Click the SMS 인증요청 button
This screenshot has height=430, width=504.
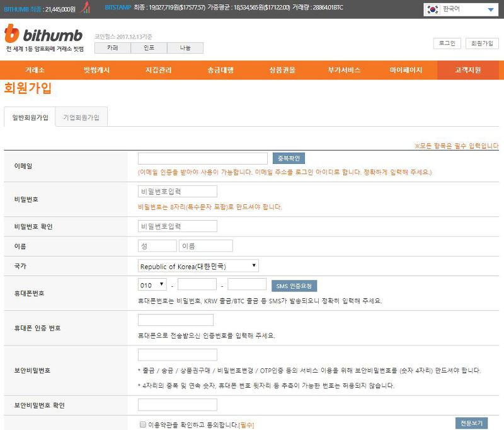pyautogui.click(x=294, y=286)
